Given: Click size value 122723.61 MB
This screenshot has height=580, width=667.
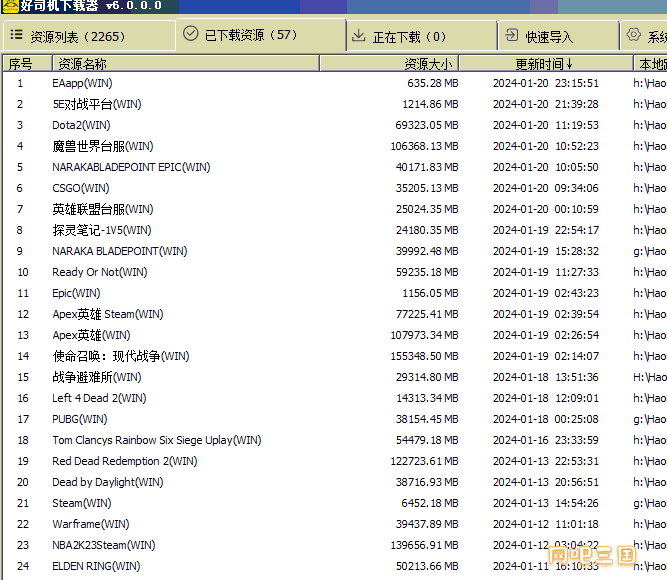Looking at the screenshot, I should (424, 461).
